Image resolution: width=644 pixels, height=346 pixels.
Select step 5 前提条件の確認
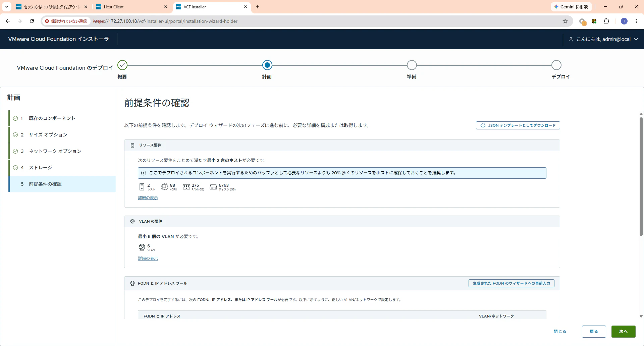point(62,184)
